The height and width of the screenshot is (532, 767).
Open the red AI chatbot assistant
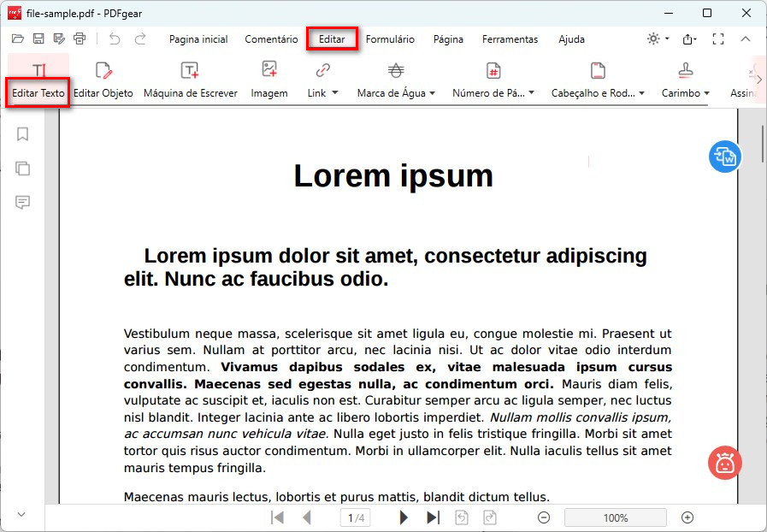click(724, 463)
